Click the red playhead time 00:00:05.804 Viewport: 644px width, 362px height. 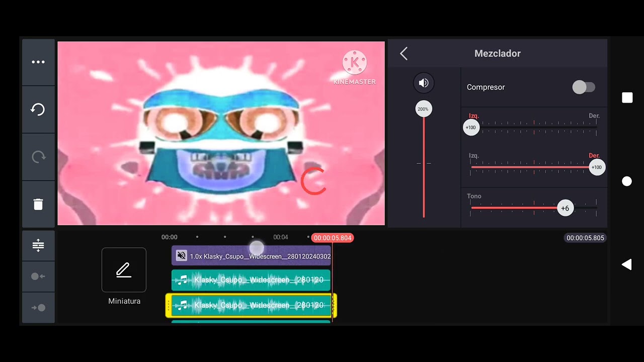pyautogui.click(x=332, y=238)
